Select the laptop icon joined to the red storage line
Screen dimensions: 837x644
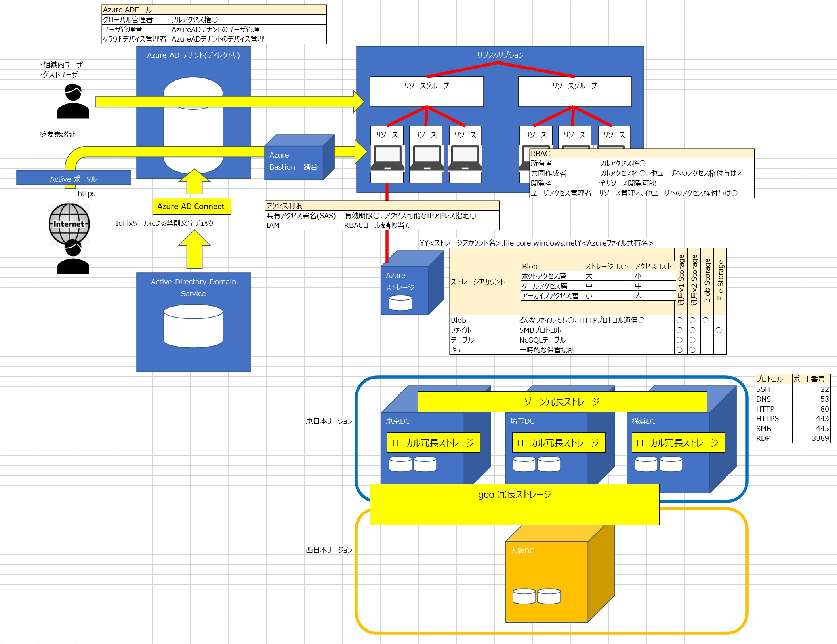click(387, 158)
